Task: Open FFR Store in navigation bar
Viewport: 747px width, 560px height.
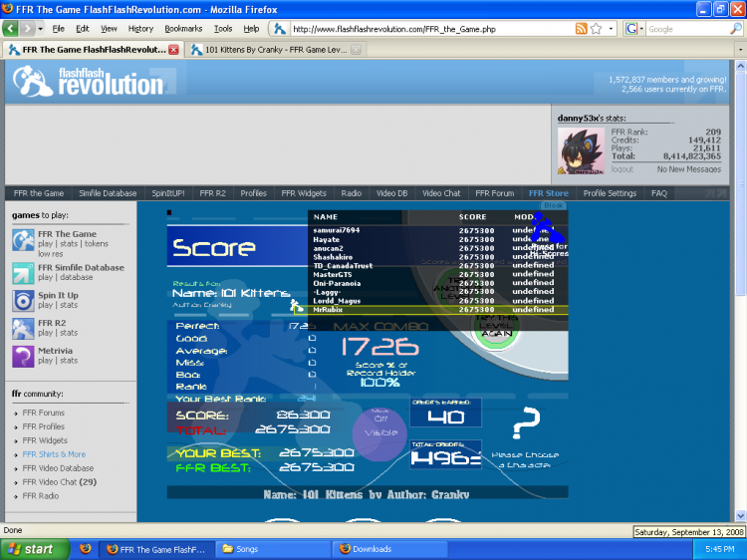Action: pos(549,193)
